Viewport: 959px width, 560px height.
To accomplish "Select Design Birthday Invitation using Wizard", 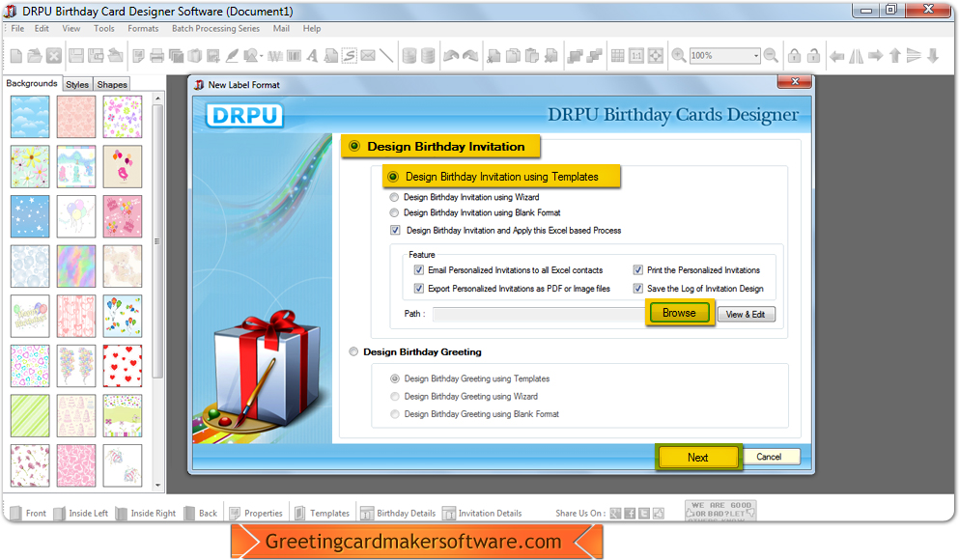I will [x=394, y=198].
